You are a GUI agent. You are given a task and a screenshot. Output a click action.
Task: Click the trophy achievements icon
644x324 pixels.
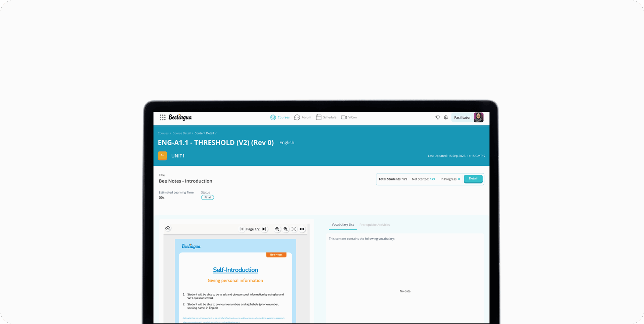pos(438,117)
